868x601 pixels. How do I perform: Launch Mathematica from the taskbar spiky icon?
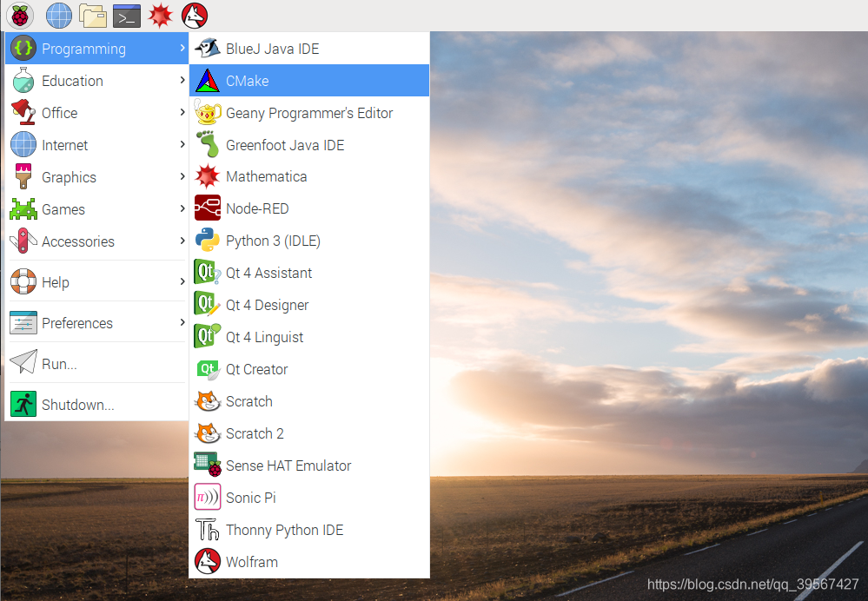[x=161, y=16]
